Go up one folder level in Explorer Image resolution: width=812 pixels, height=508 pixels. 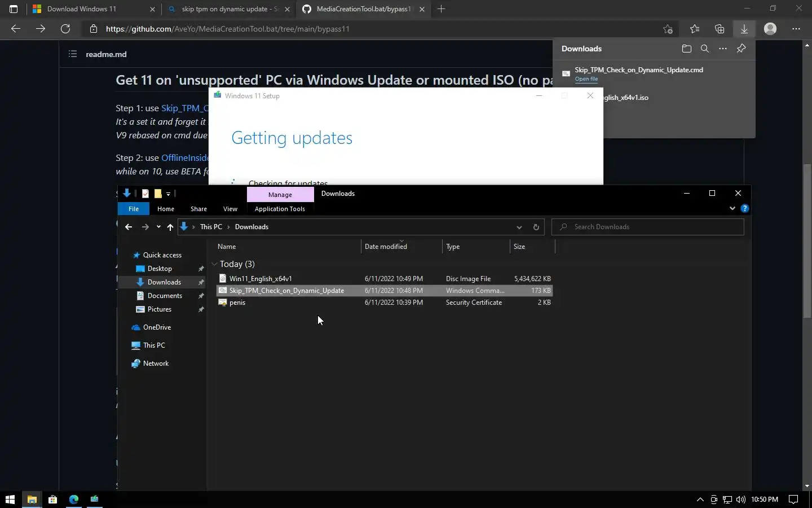coord(170,227)
